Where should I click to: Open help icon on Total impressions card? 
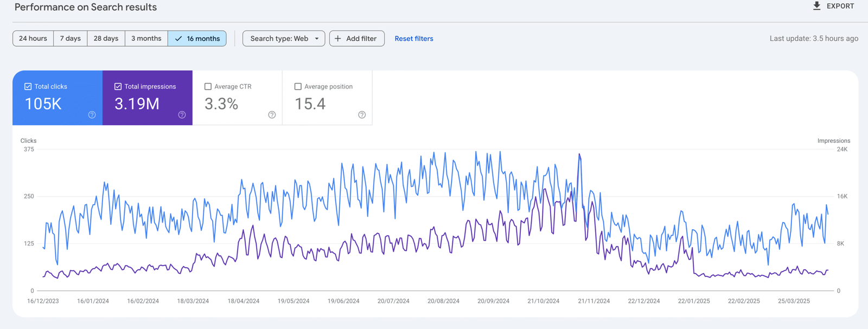coord(182,115)
